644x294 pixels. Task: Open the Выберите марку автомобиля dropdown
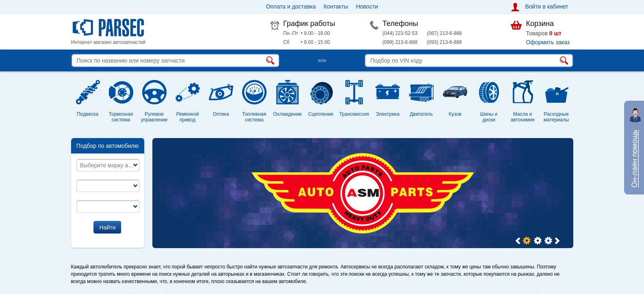pyautogui.click(x=108, y=165)
